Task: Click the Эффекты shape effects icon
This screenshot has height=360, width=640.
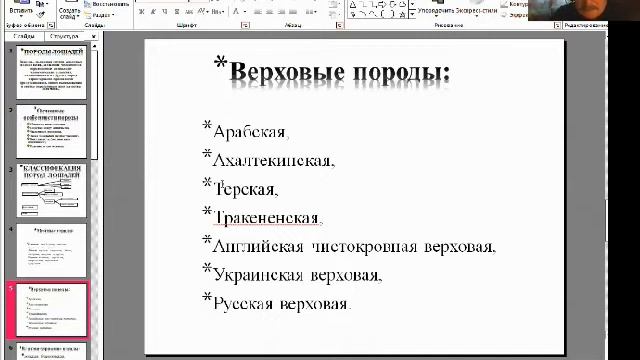Action: coord(505,15)
